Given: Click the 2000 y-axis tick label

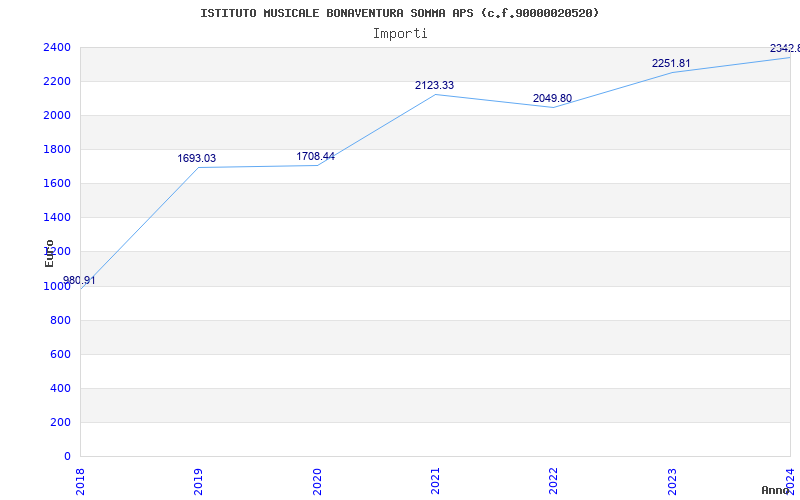Looking at the screenshot, I should [x=58, y=115].
